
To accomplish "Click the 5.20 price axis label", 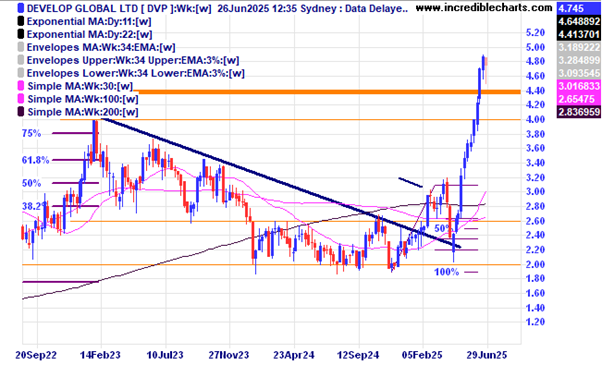I will tap(536, 33).
